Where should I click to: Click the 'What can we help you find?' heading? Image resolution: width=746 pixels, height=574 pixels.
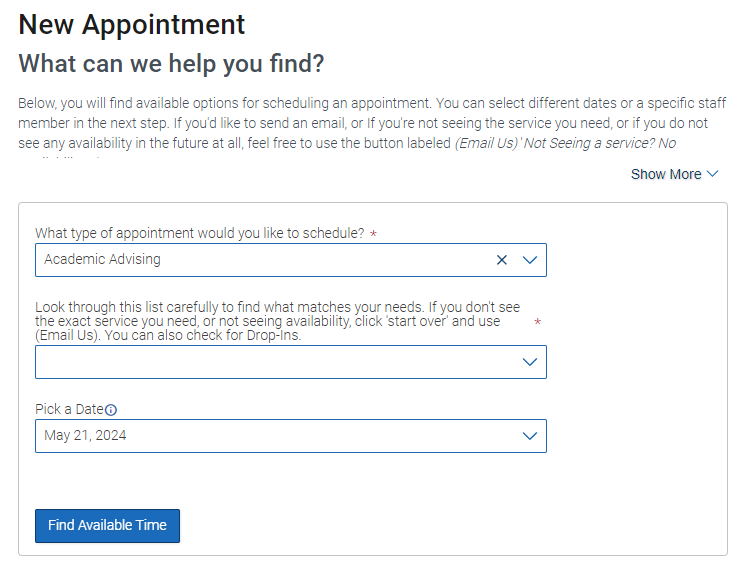171,64
